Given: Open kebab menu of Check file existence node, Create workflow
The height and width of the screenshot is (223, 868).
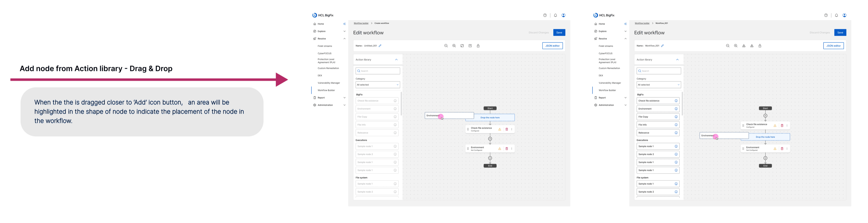Looking at the screenshot, I should [x=512, y=129].
